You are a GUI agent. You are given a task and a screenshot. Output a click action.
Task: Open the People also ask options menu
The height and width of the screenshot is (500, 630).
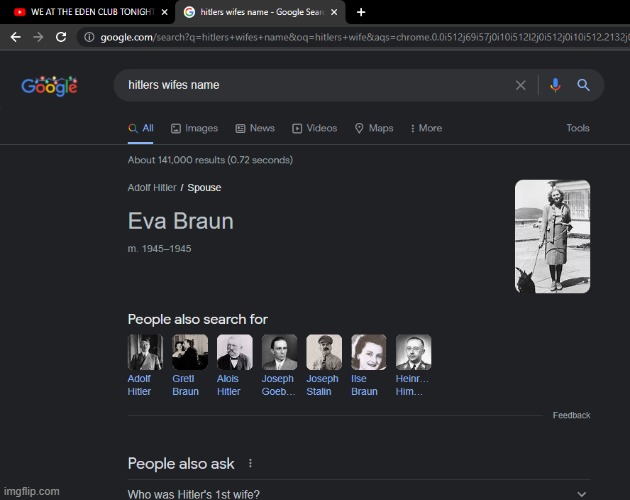point(251,464)
